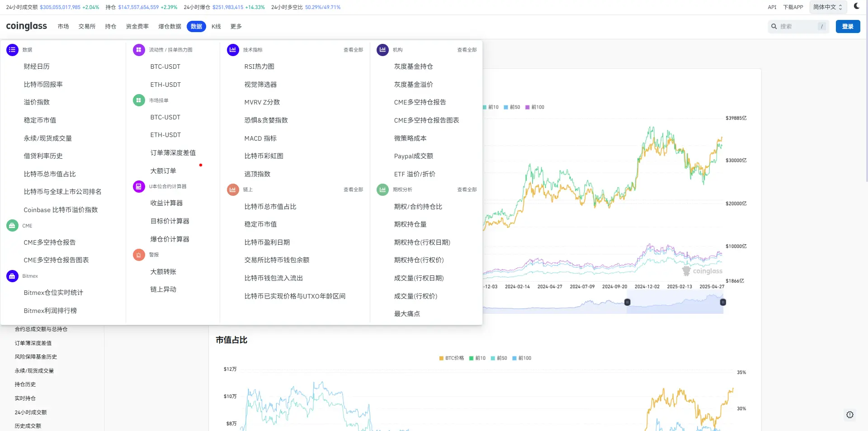
Task: Open the 爆仓数据 navigation menu
Action: [x=170, y=27]
